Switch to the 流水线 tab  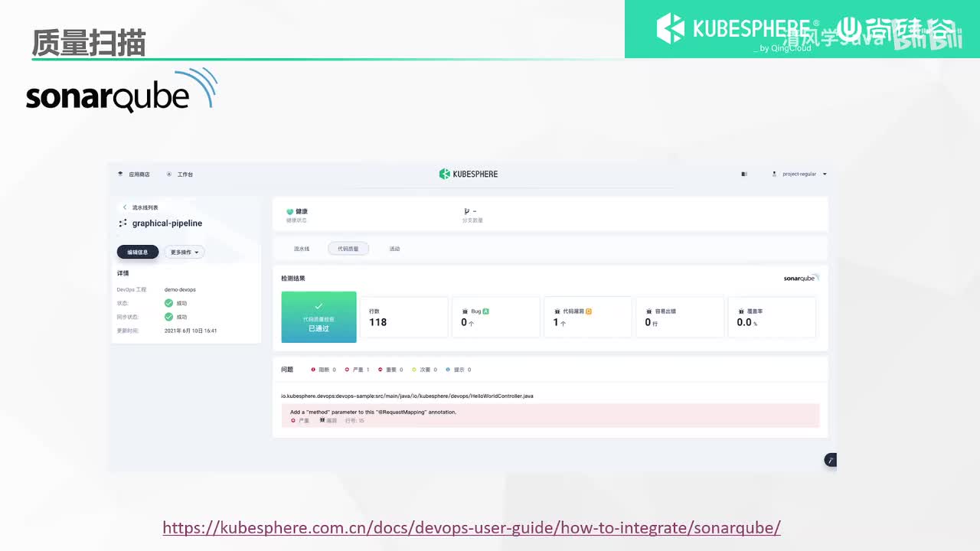(x=302, y=249)
